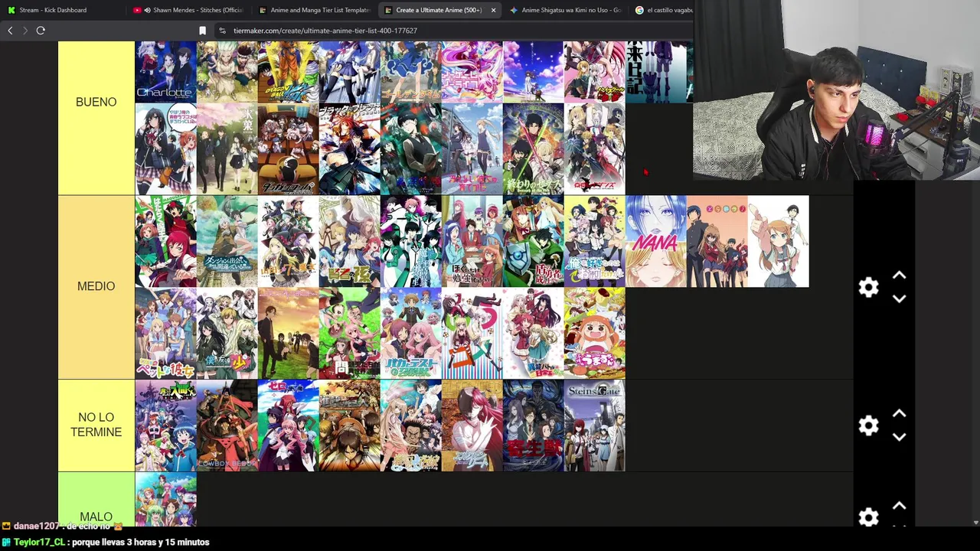The height and width of the screenshot is (551, 980).
Task: Switch to Shawn Mendes - Stitches tab
Action: (189, 10)
